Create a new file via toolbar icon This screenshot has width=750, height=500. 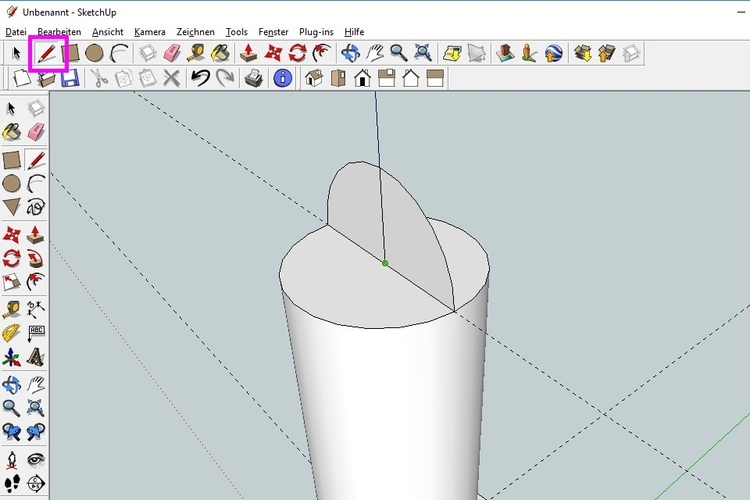click(x=22, y=78)
